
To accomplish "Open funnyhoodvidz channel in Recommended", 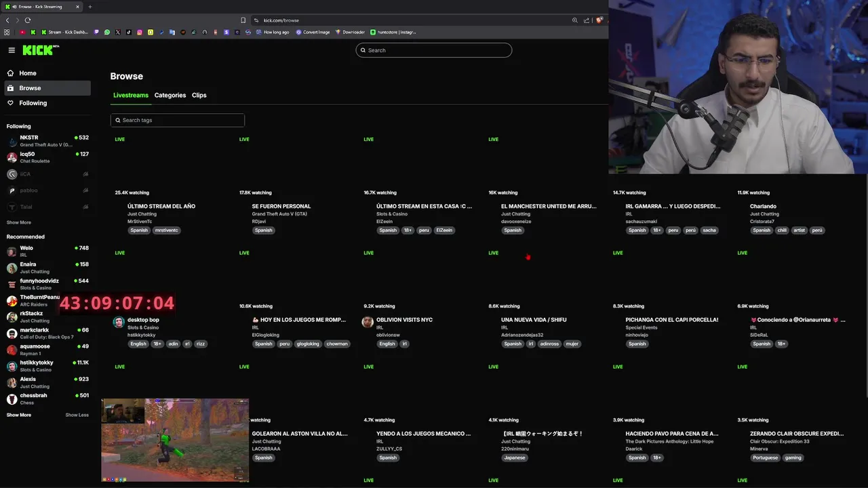I will click(x=47, y=284).
